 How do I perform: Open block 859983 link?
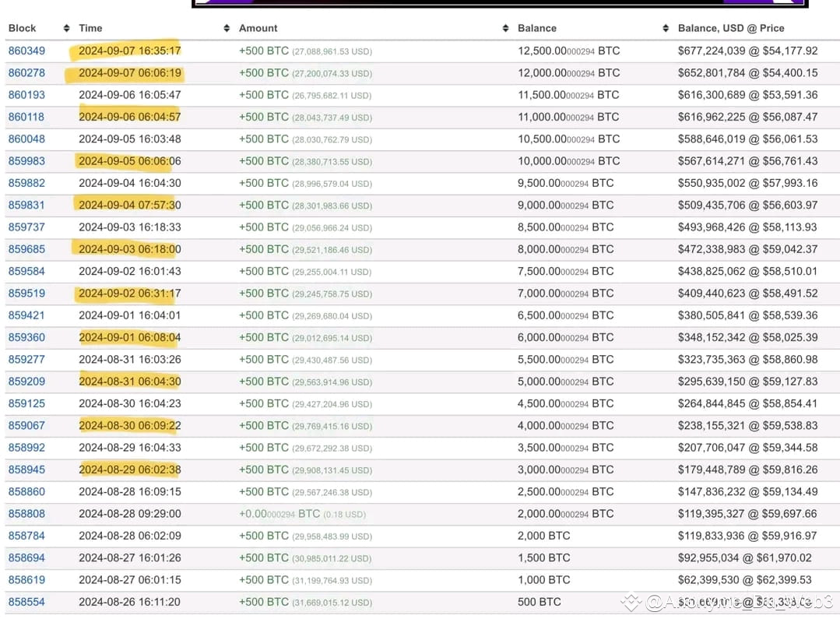(x=26, y=160)
